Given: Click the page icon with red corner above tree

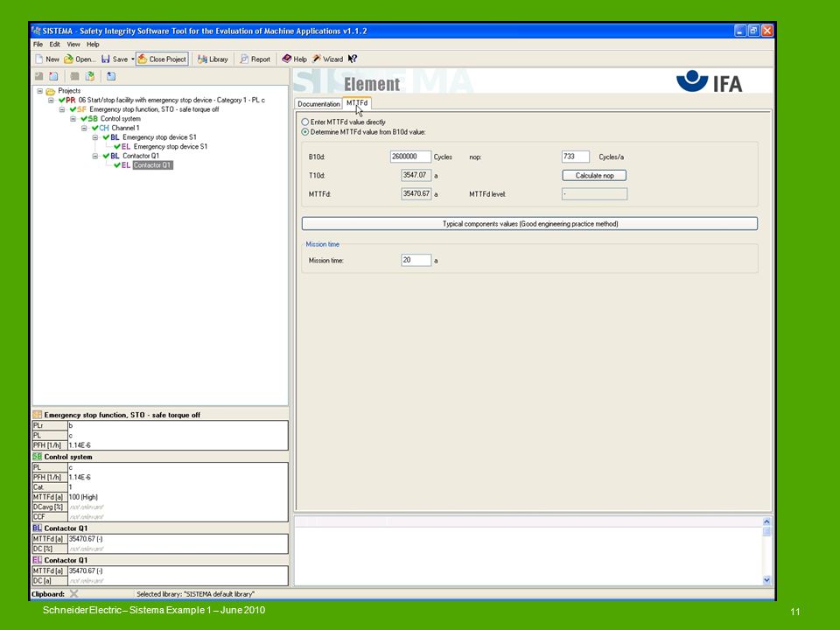Looking at the screenshot, I should 53,76.
